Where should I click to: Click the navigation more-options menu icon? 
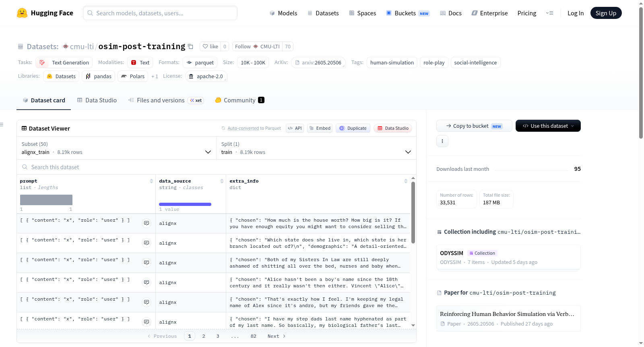[549, 13]
